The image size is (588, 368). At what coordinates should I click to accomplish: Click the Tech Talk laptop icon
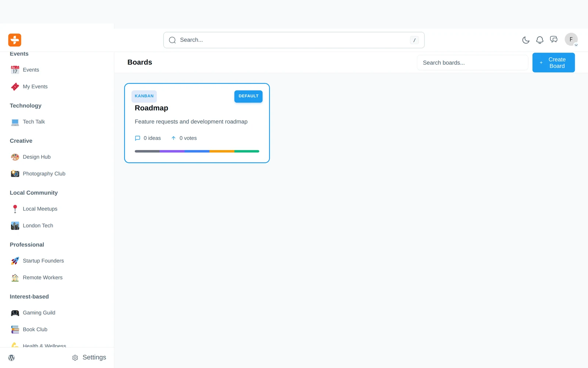(15, 122)
